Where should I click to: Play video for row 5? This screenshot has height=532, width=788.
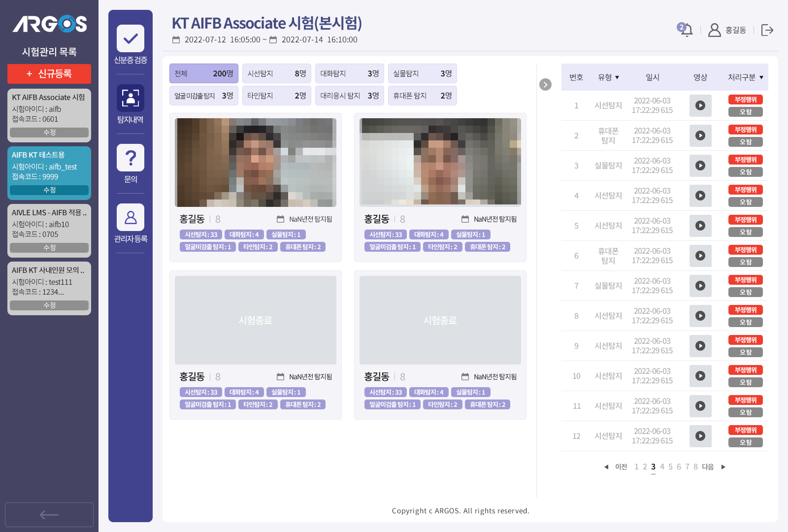tap(700, 226)
